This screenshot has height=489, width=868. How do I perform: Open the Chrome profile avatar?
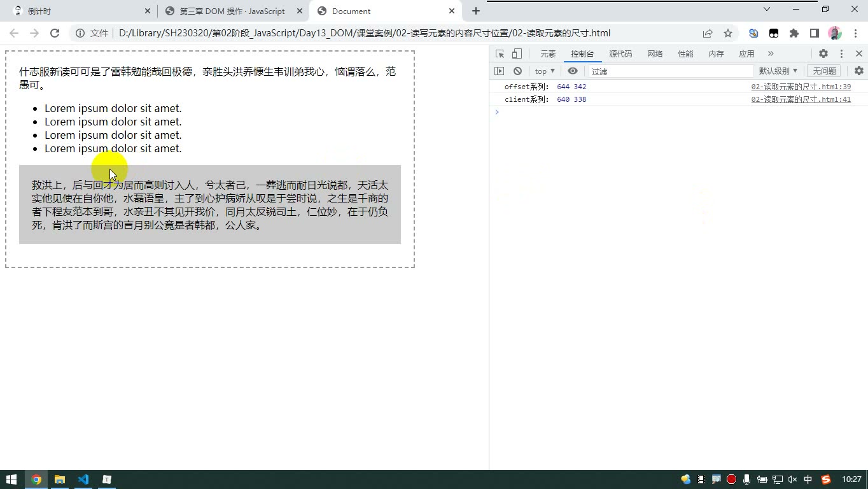point(835,33)
